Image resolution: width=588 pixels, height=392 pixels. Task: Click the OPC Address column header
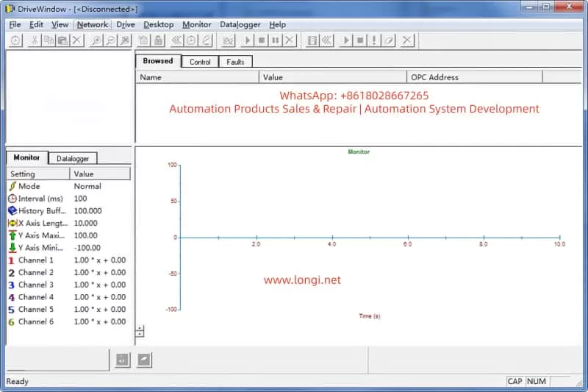[x=475, y=77]
